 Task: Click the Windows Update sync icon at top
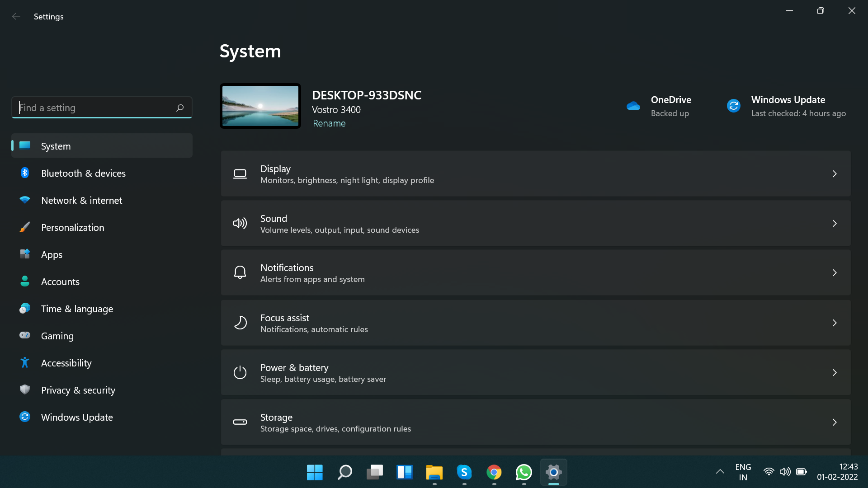[733, 106]
